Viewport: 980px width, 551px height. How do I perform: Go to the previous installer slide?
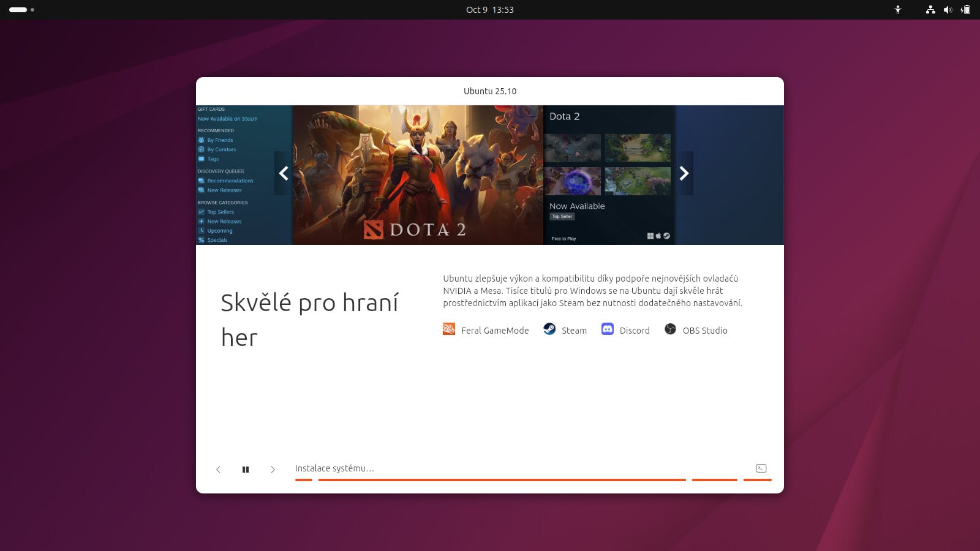[x=218, y=470]
